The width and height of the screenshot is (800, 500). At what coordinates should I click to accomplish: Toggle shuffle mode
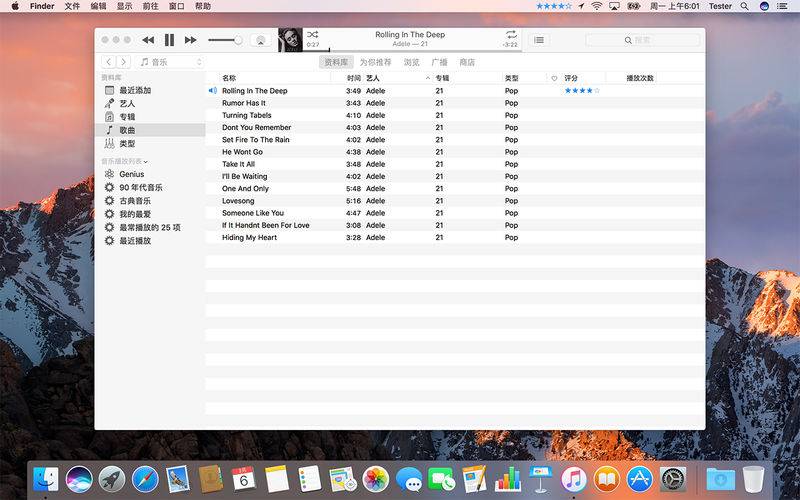312,35
